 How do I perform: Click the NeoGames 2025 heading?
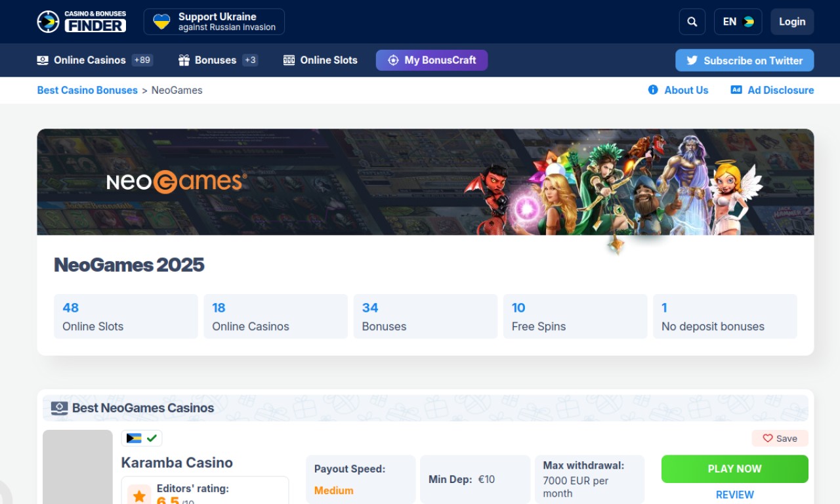[x=129, y=265]
